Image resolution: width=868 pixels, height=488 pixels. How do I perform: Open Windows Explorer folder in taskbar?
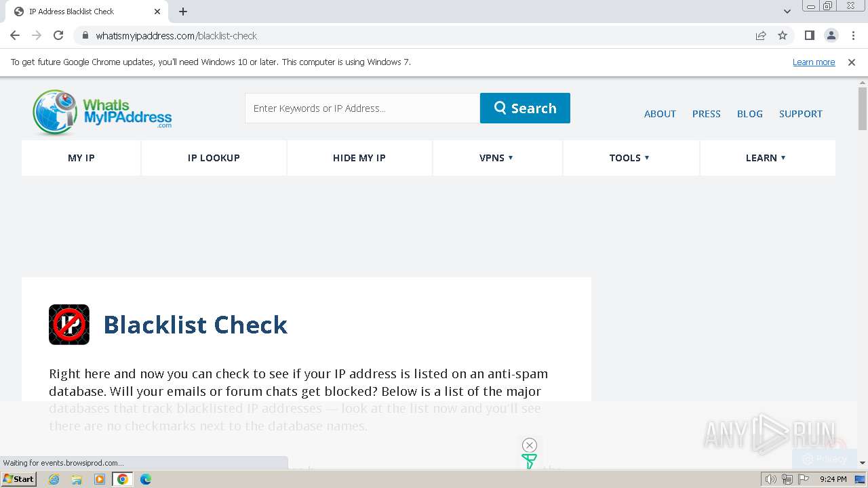(x=77, y=479)
